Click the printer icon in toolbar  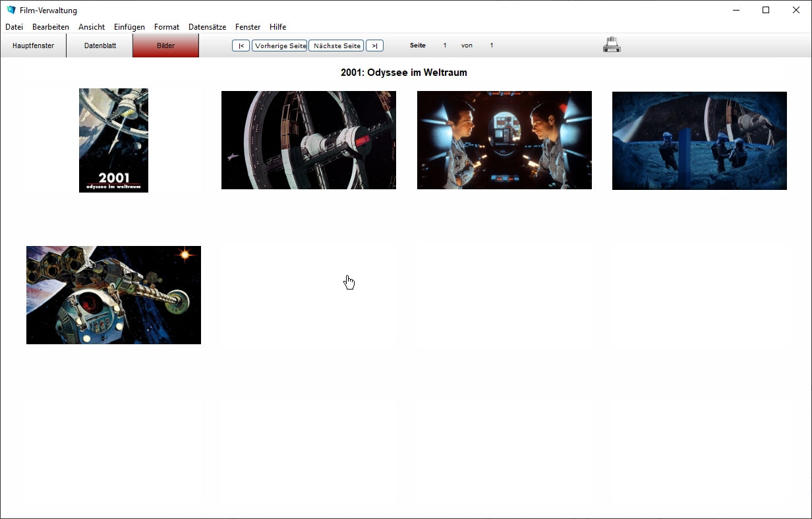[x=612, y=45]
